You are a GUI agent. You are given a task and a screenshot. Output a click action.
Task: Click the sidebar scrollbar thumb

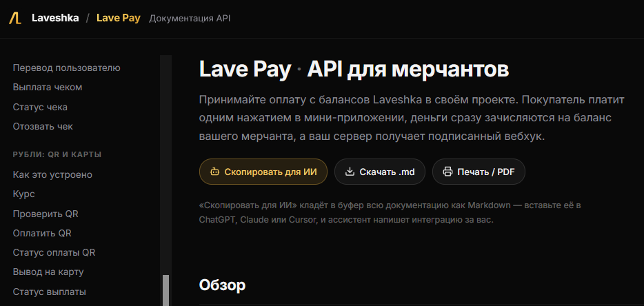[x=166, y=290]
